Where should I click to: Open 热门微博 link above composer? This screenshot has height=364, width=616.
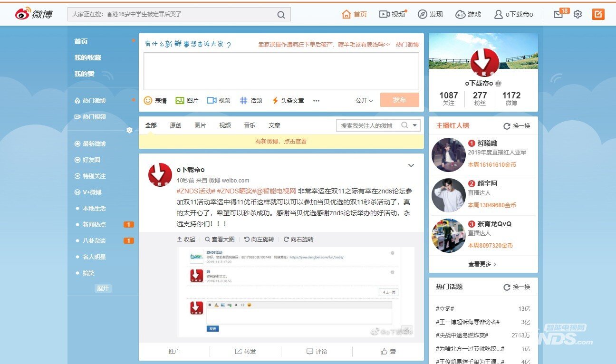tap(407, 44)
